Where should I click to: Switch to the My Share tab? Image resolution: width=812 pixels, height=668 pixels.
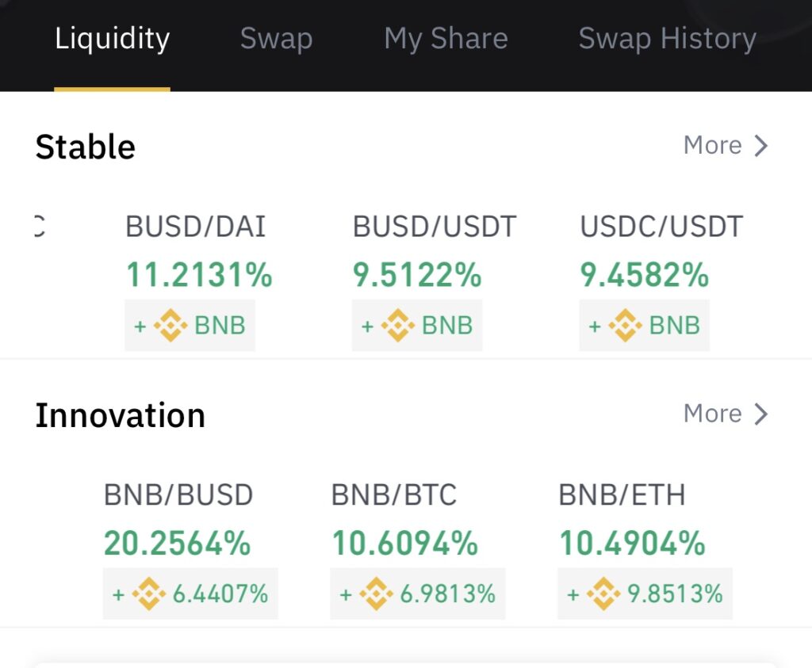coord(446,39)
